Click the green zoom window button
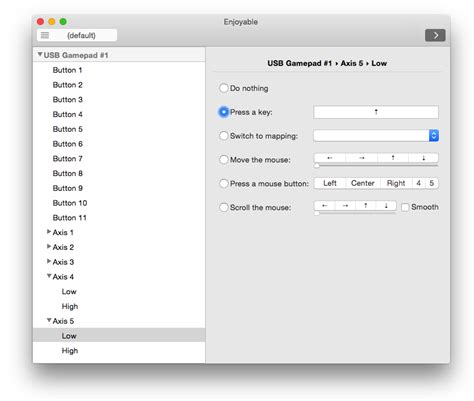This screenshot has height=401, width=474. [x=63, y=22]
